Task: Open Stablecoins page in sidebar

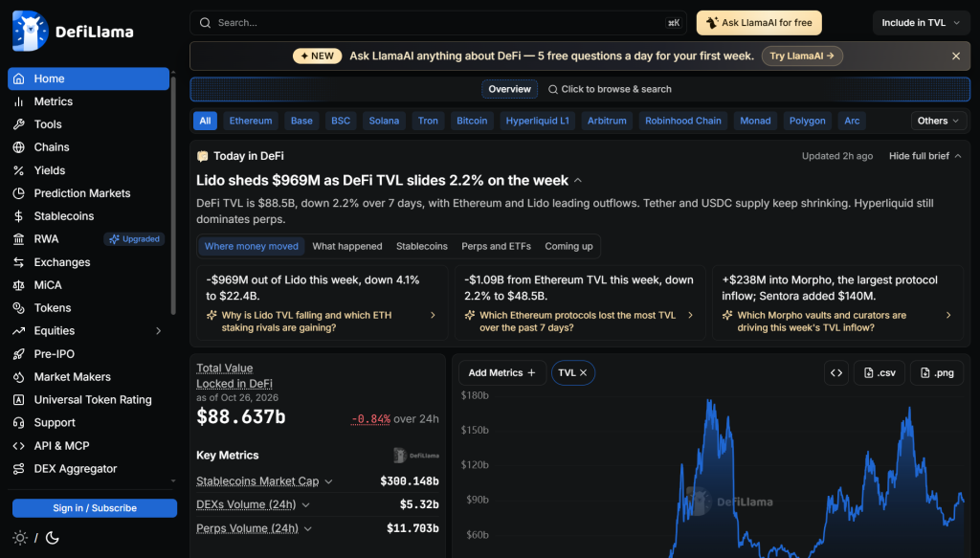Action: click(88, 216)
